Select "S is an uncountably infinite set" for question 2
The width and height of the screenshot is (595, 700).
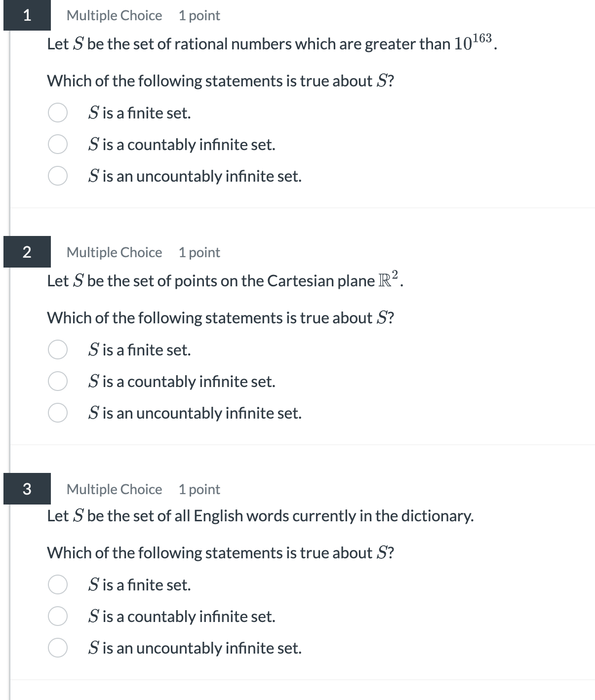58,413
